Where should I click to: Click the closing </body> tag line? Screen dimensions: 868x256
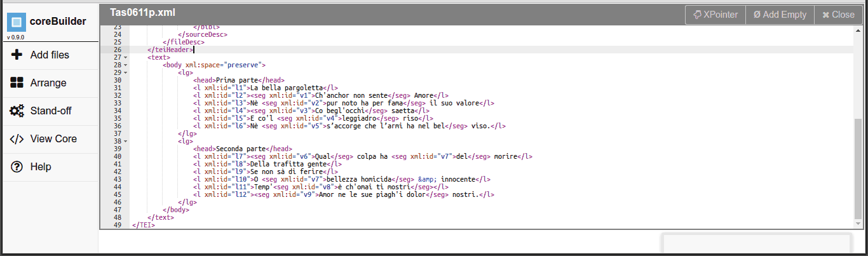(176, 210)
